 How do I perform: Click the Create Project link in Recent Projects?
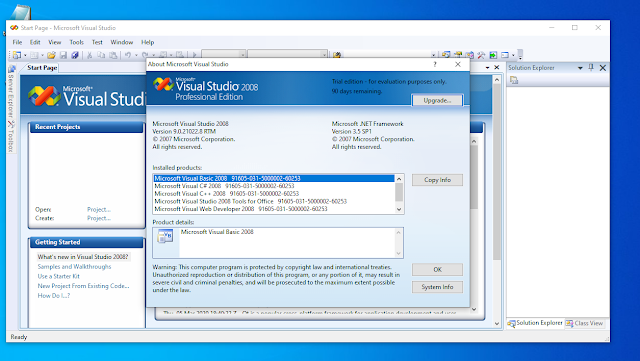pyautogui.click(x=99, y=218)
